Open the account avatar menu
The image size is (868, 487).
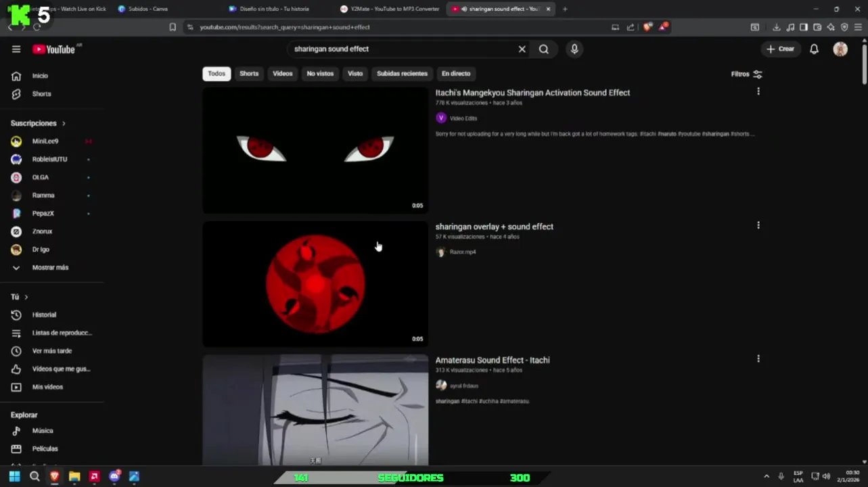tap(840, 49)
